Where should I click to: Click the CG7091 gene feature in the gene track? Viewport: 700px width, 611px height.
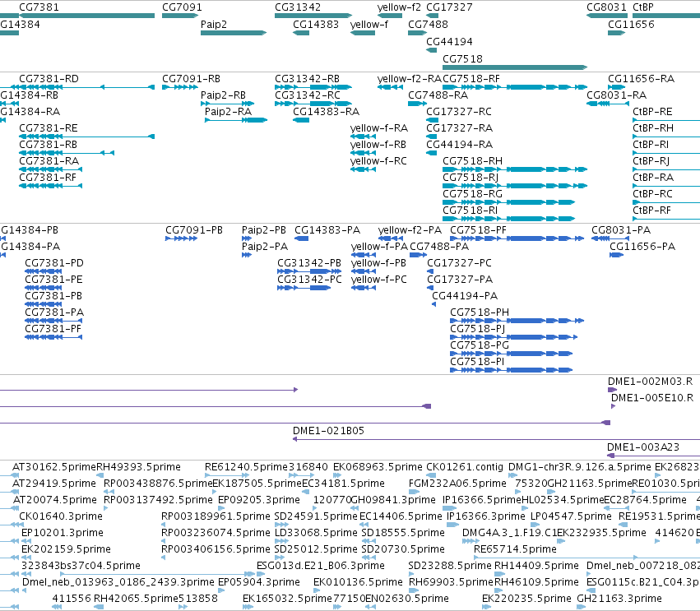[x=180, y=16]
